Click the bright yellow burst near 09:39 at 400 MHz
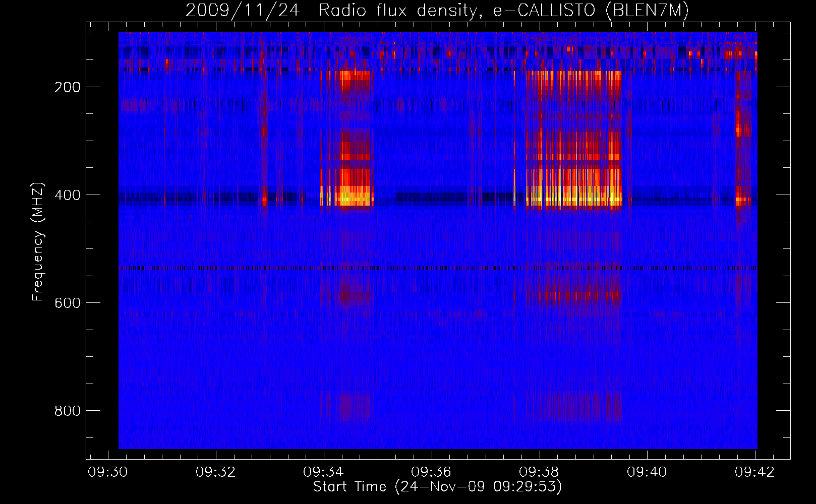816x504 pixels. [x=575, y=196]
